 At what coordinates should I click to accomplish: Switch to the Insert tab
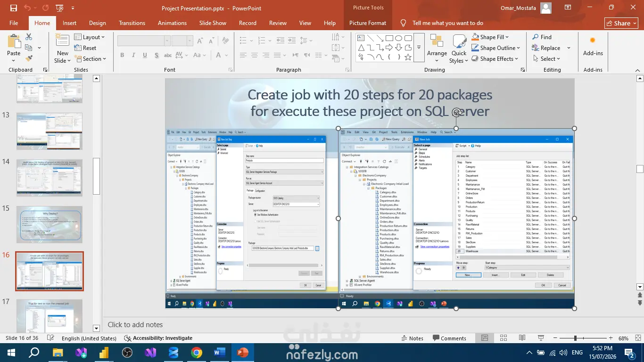[x=69, y=23]
